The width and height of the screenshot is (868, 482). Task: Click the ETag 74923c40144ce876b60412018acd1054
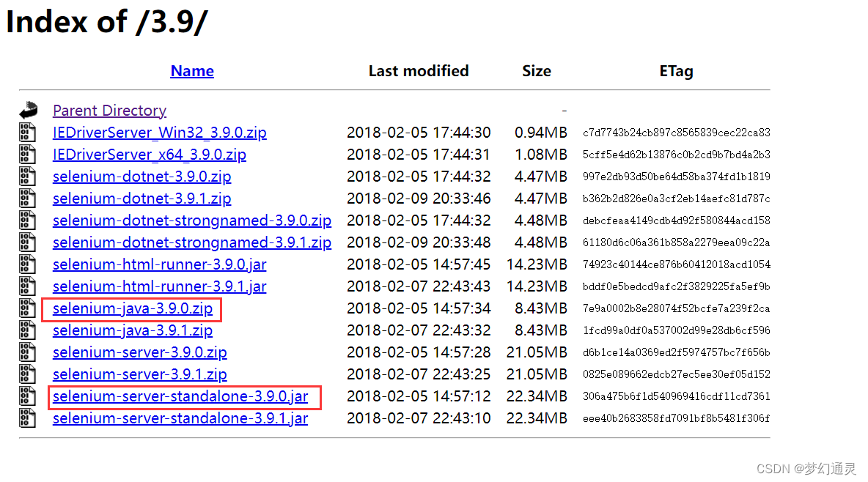[x=677, y=264]
